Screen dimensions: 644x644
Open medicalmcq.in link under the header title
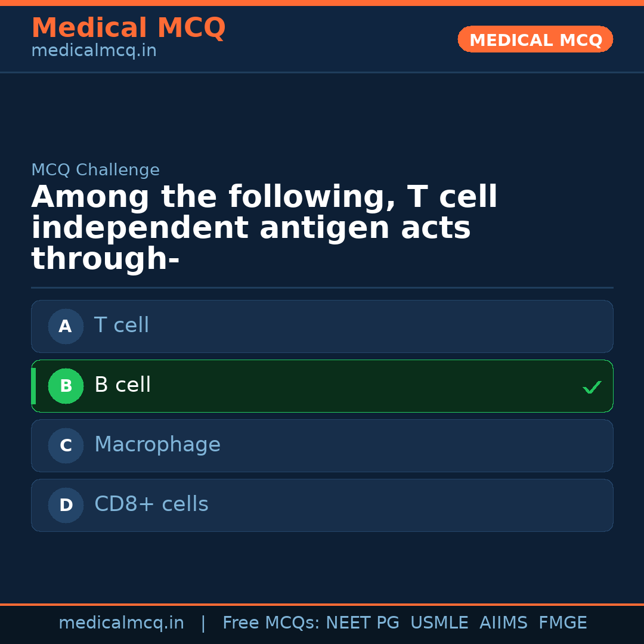point(94,51)
